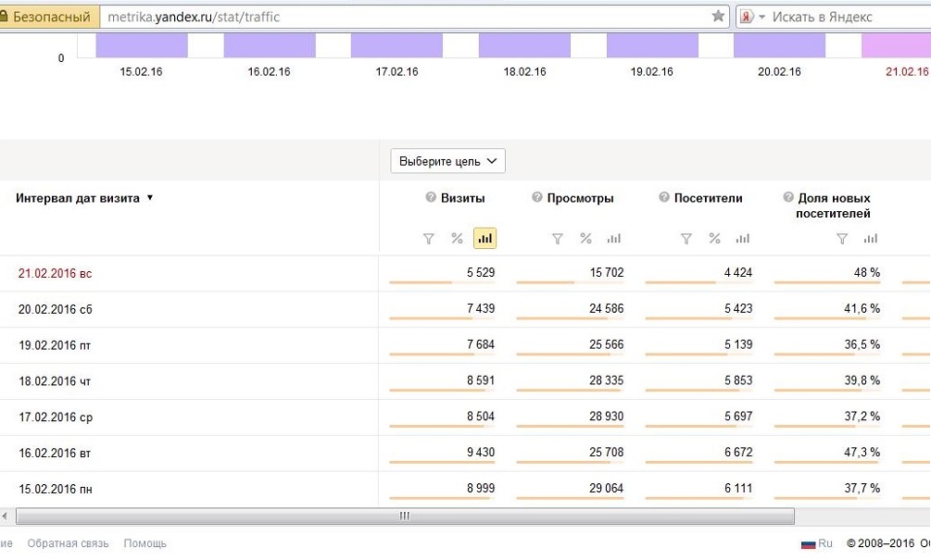Click the visits value 9 430
The height and width of the screenshot is (560, 931).
click(481, 452)
